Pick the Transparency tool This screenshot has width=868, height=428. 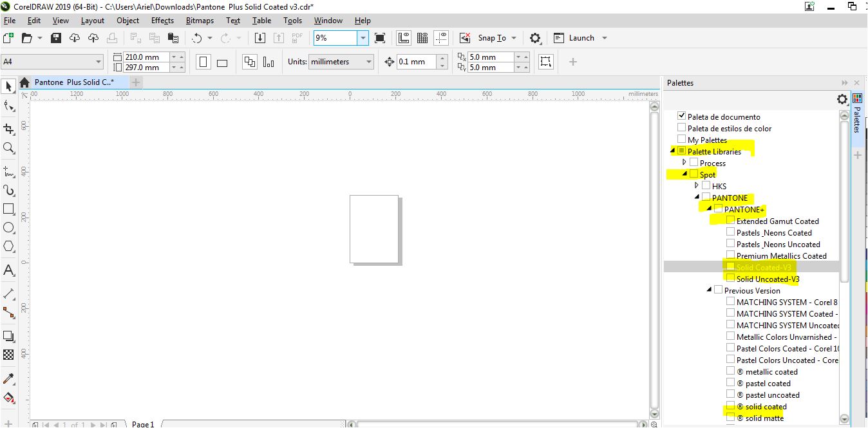click(x=8, y=355)
